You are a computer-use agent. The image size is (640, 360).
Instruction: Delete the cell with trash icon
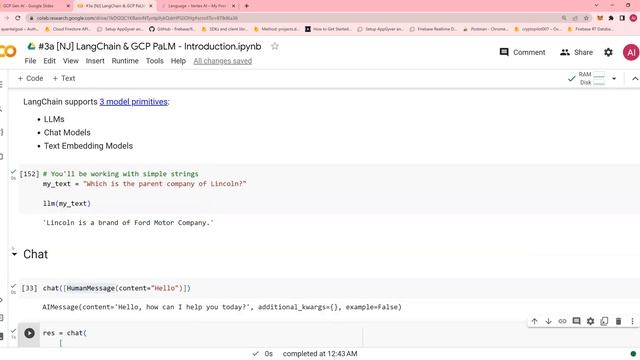[x=618, y=321]
